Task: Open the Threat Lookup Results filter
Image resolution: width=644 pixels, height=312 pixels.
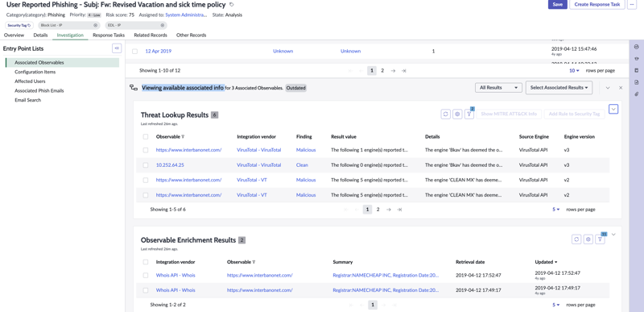Action: point(469,114)
